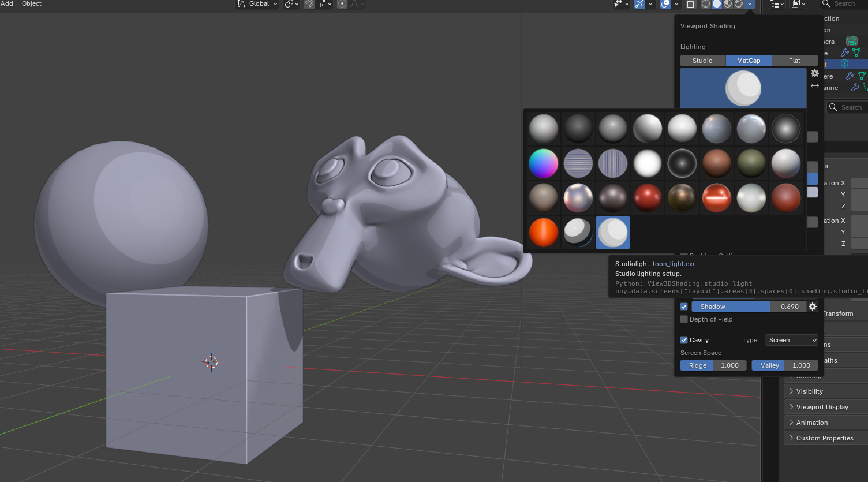The width and height of the screenshot is (868, 482).
Task: Toggle viewport gizmos visibility
Action: pyautogui.click(x=639, y=4)
